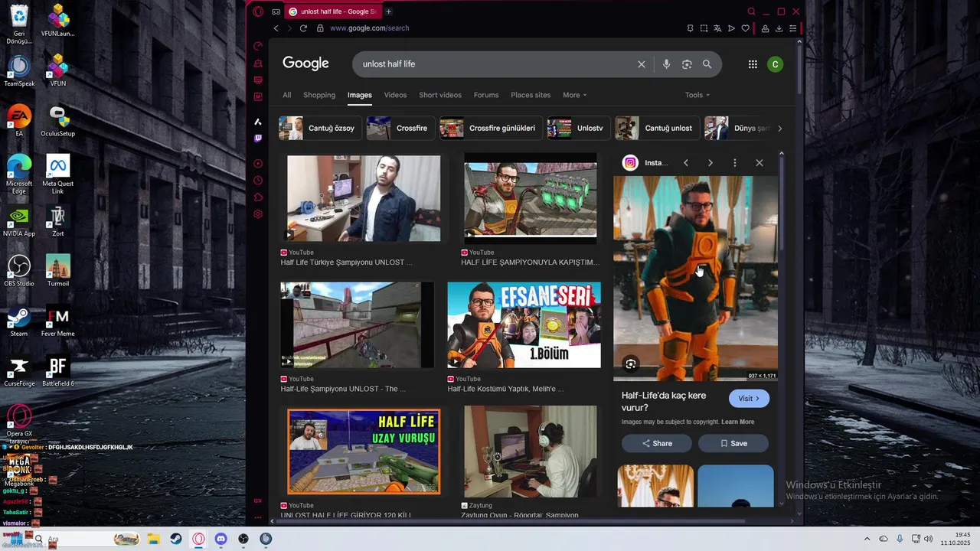Click the search magnifier in Google box
980x551 pixels.
(x=707, y=64)
